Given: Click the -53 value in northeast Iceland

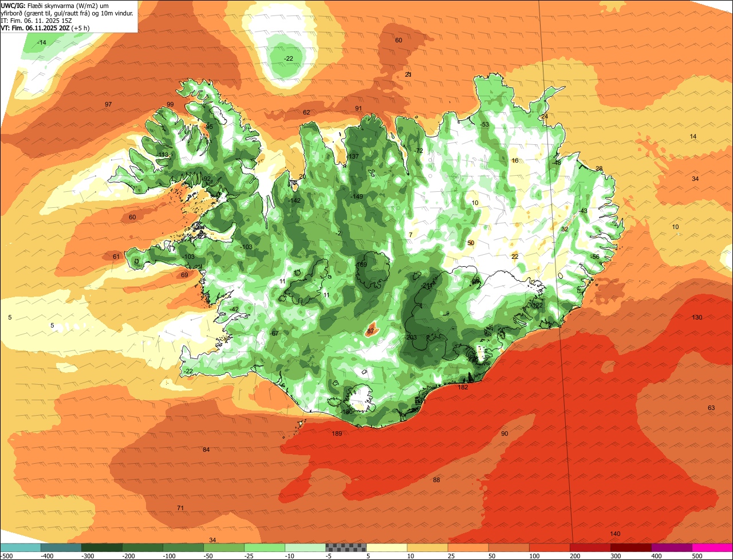Looking at the screenshot, I should [x=484, y=124].
